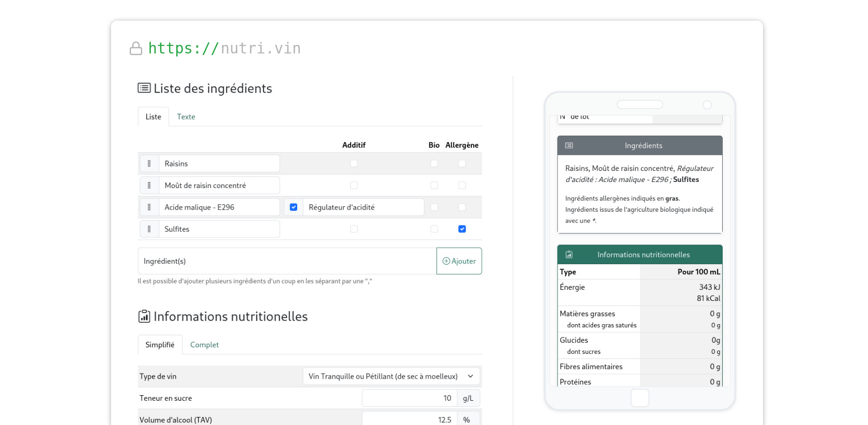This screenshot has width=868, height=425.
Task: Click the chart icon beside Informations nutritionelles heading
Action: (x=144, y=317)
